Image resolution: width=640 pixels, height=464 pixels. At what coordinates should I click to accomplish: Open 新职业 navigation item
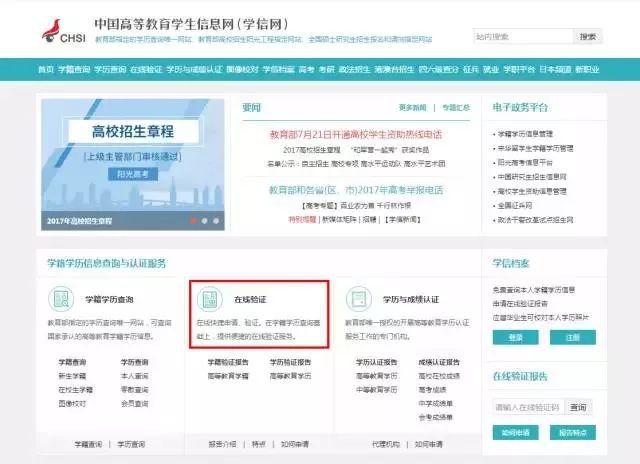[x=587, y=69]
